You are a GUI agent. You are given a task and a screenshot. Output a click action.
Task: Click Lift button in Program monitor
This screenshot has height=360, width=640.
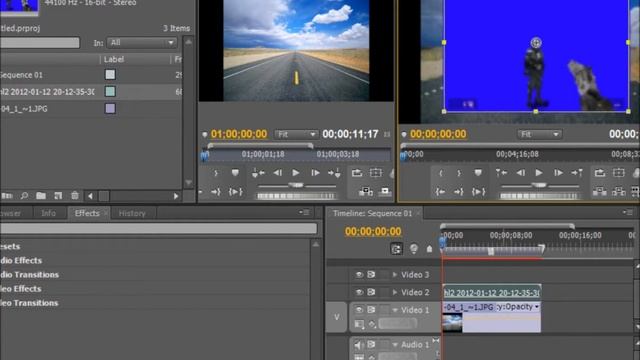tap(600, 191)
